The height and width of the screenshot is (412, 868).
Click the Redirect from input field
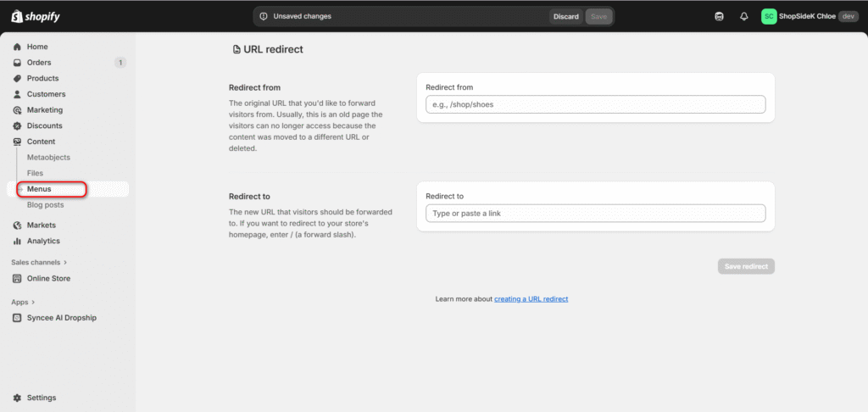(x=595, y=104)
